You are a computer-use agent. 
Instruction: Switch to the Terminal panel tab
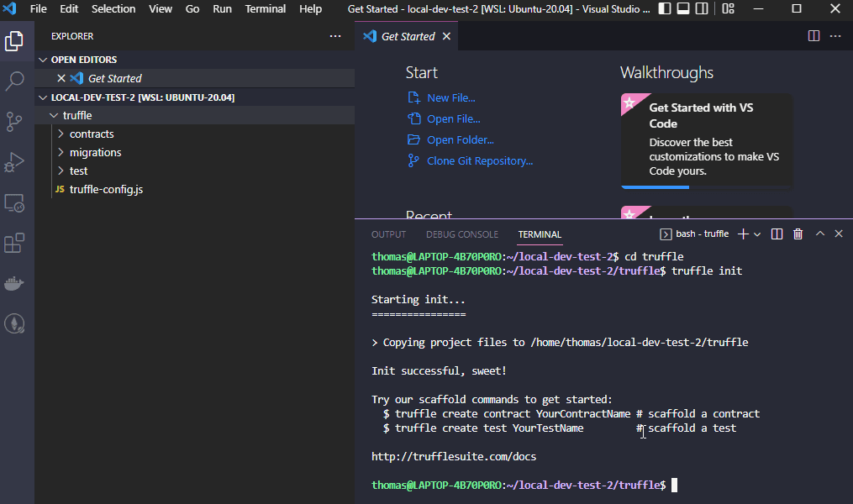coord(539,234)
